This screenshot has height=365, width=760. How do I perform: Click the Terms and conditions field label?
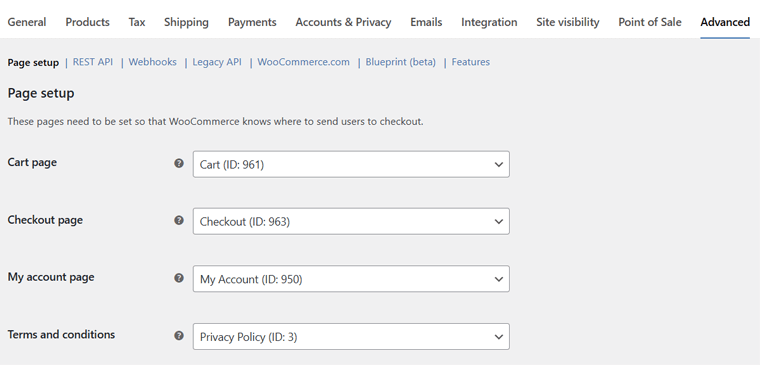point(61,334)
